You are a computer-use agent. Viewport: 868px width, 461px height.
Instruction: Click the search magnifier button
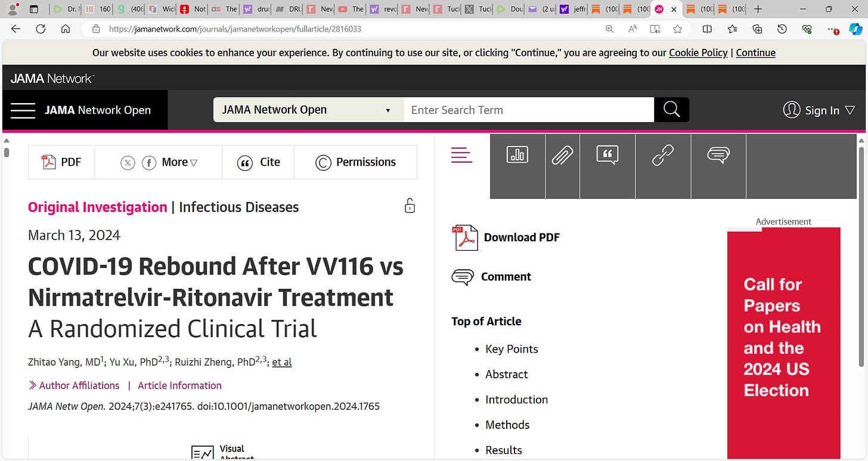pyautogui.click(x=671, y=110)
